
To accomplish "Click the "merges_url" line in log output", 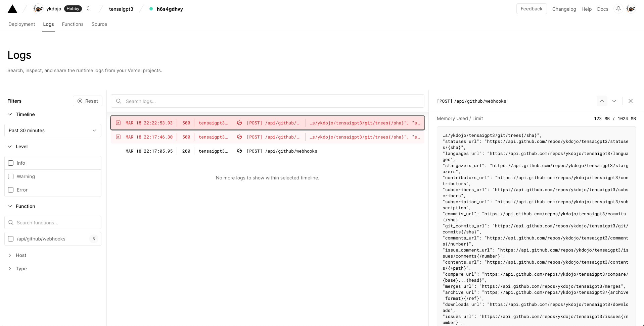I will (534, 286).
